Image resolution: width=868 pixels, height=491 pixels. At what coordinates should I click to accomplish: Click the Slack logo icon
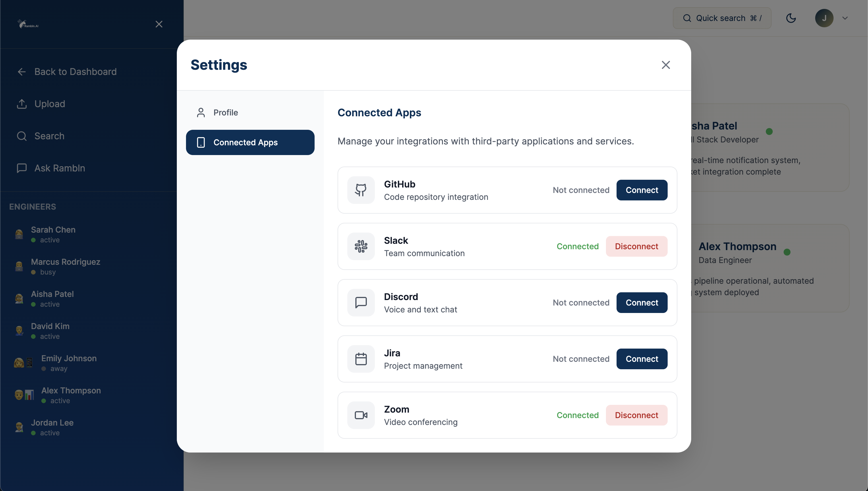[x=361, y=246]
